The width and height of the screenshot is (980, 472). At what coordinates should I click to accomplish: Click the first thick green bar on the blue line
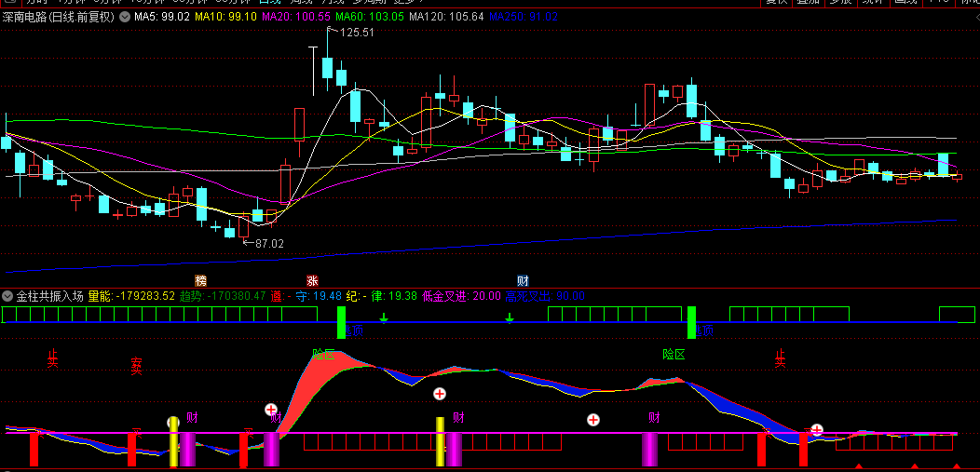pyautogui.click(x=341, y=322)
